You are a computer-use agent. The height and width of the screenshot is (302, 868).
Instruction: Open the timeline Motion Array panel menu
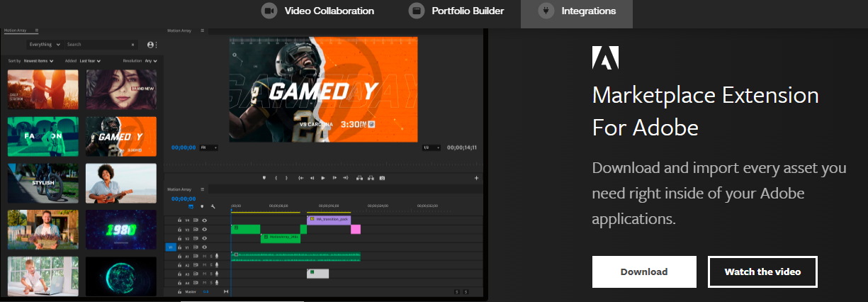pyautogui.click(x=202, y=189)
